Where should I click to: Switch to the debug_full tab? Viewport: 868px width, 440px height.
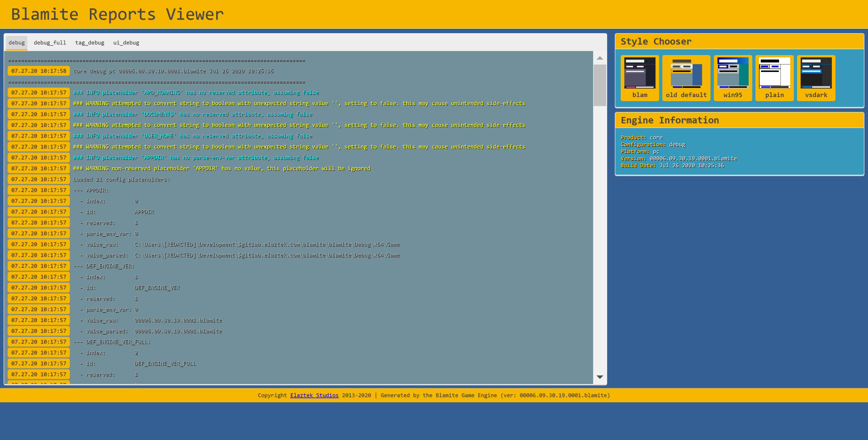pos(50,43)
